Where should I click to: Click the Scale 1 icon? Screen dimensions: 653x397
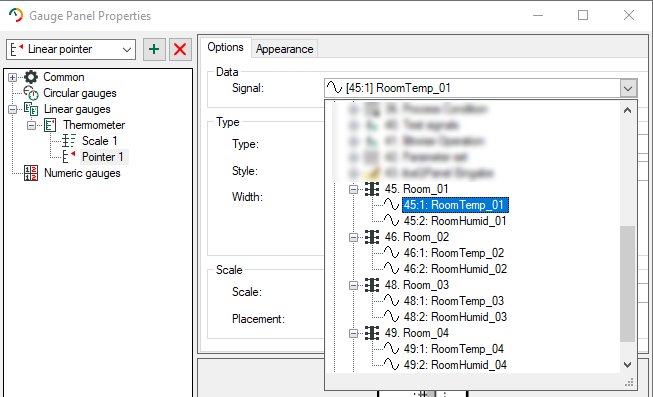(69, 141)
